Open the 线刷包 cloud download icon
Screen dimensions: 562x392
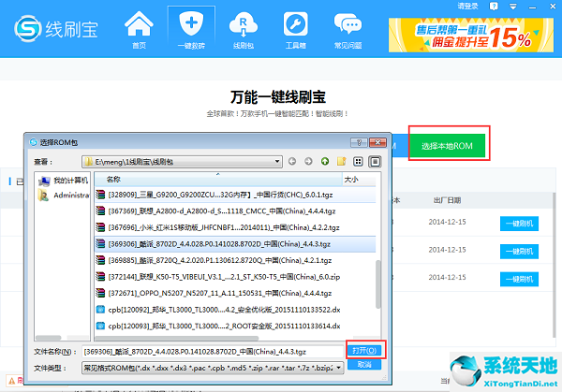[244, 29]
